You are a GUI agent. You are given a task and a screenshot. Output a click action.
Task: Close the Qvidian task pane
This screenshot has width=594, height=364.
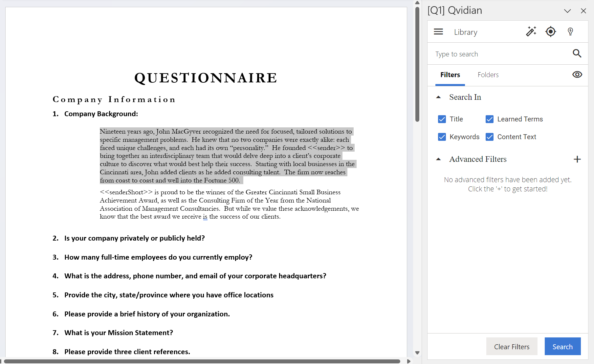pos(583,11)
